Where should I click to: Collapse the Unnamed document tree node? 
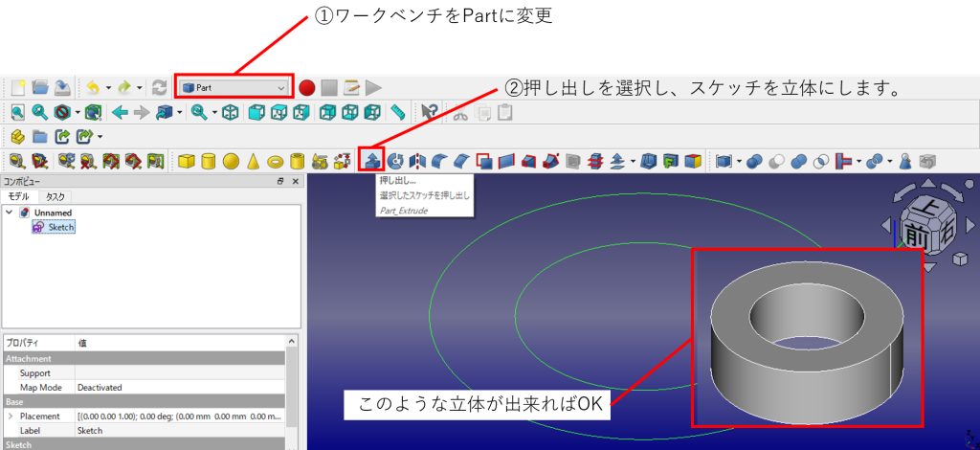point(11,212)
